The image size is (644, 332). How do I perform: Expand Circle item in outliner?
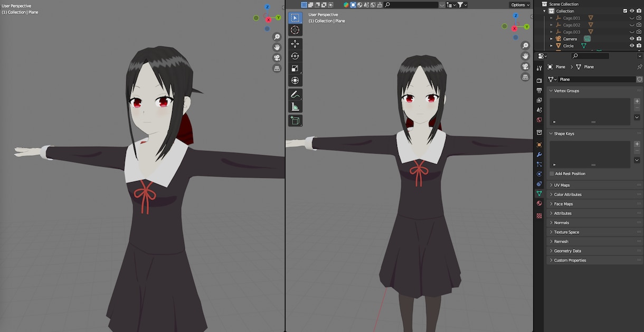(552, 46)
